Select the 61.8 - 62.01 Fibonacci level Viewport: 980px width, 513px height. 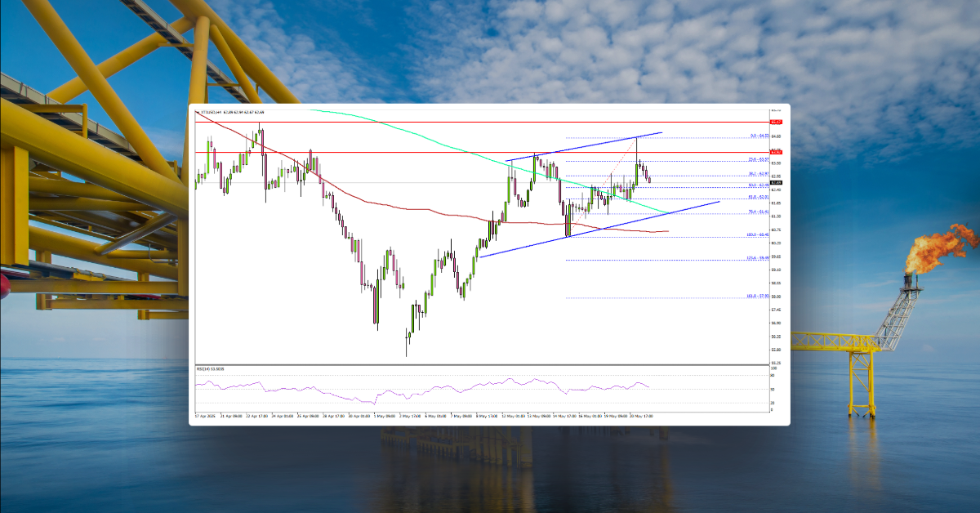pos(758,198)
